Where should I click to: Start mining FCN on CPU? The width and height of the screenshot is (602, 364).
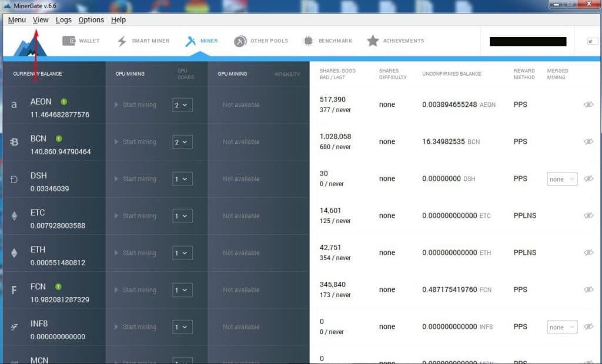pos(135,290)
